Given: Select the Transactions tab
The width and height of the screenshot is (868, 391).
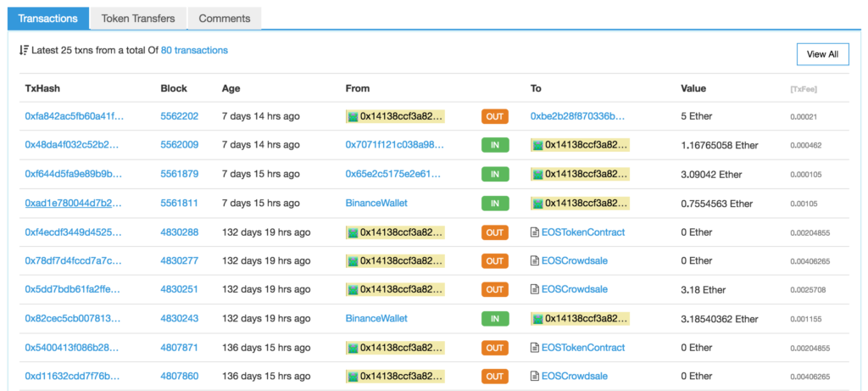Looking at the screenshot, I should [48, 18].
